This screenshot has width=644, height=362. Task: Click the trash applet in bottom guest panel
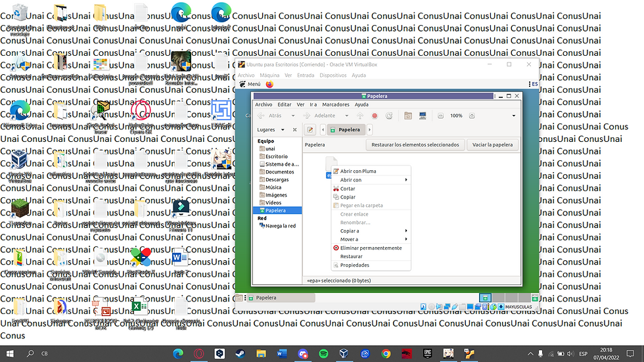pos(534,298)
